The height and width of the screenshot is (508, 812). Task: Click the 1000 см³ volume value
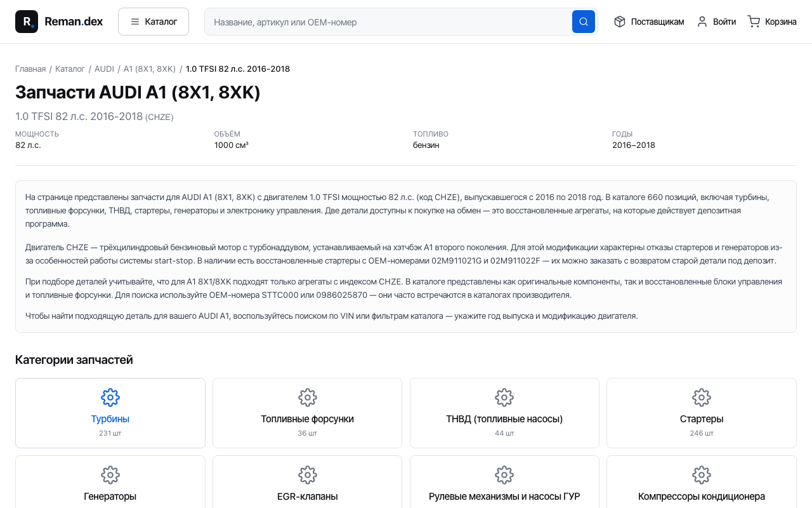pyautogui.click(x=232, y=145)
